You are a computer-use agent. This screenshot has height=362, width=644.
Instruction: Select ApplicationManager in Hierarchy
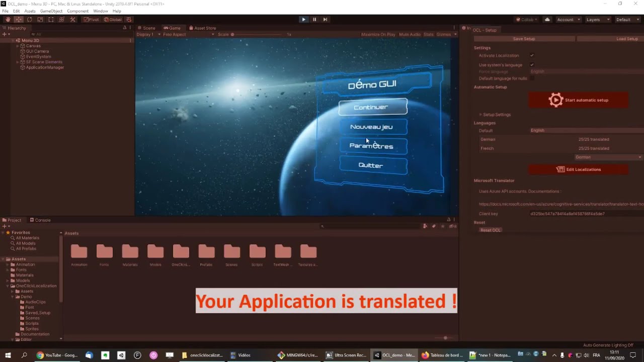click(45, 67)
